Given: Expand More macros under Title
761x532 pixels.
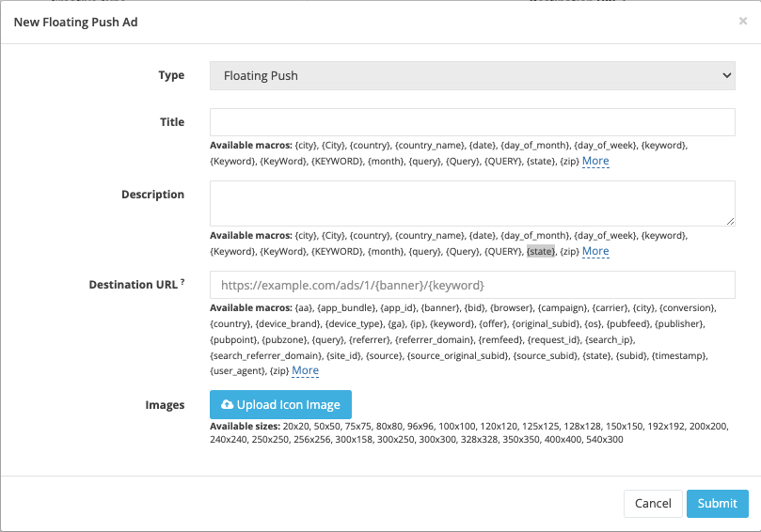Looking at the screenshot, I should click(x=595, y=161).
